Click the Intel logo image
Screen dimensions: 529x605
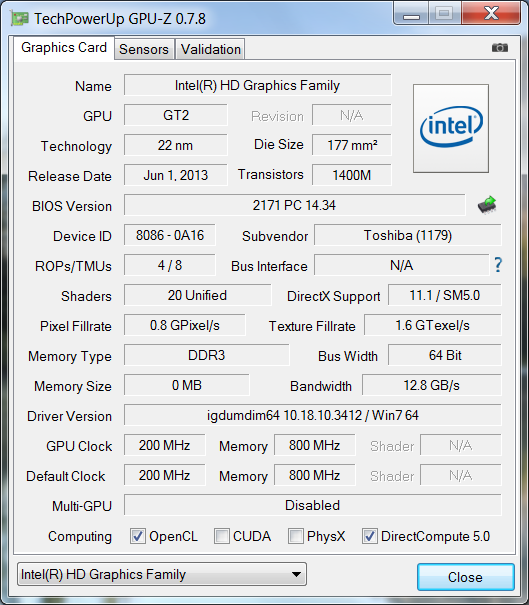451,128
